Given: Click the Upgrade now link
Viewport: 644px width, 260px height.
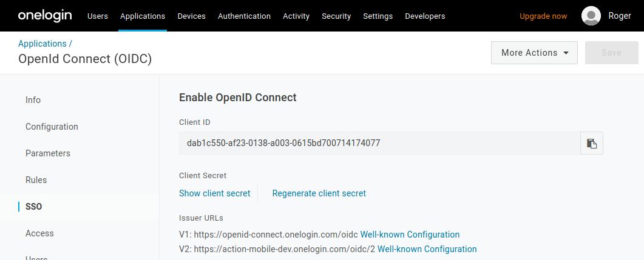Looking at the screenshot, I should coord(543,16).
